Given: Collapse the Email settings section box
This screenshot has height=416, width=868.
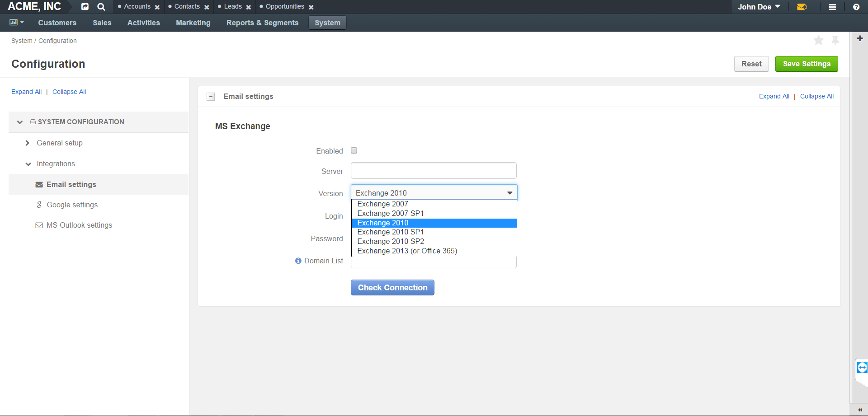Looking at the screenshot, I should [211, 96].
